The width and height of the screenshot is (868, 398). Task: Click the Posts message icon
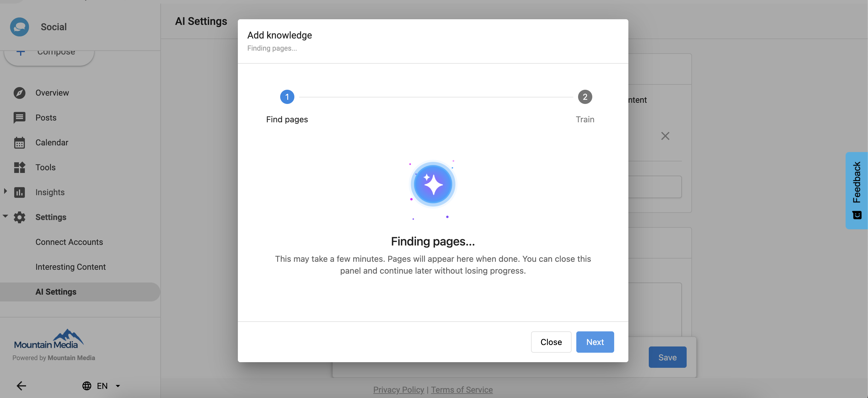tap(20, 118)
